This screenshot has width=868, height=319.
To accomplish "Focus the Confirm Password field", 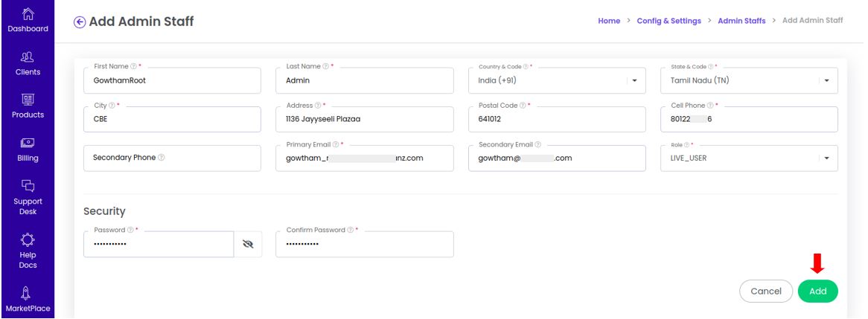I will click(x=365, y=245).
